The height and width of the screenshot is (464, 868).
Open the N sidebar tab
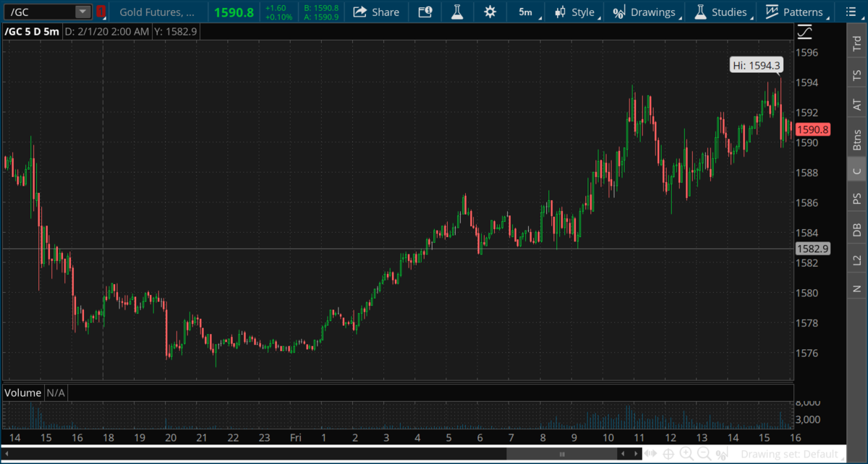[856, 288]
